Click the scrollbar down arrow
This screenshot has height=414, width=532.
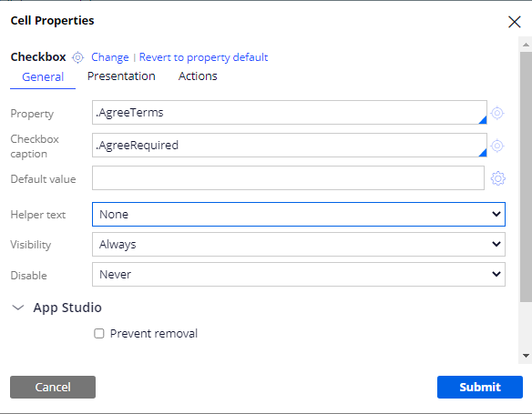click(526, 356)
